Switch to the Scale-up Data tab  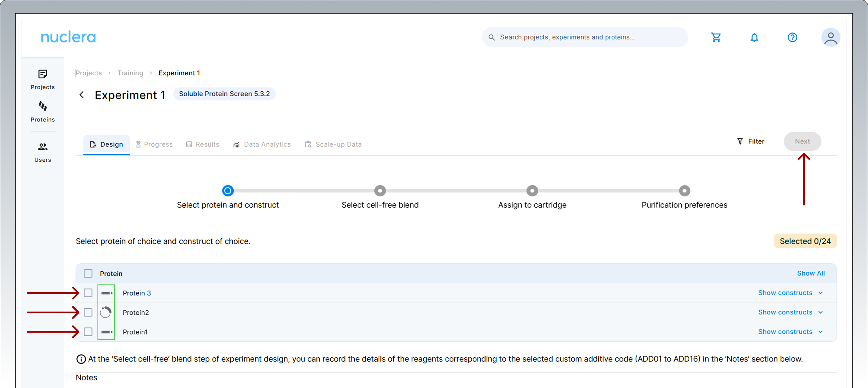pyautogui.click(x=333, y=144)
